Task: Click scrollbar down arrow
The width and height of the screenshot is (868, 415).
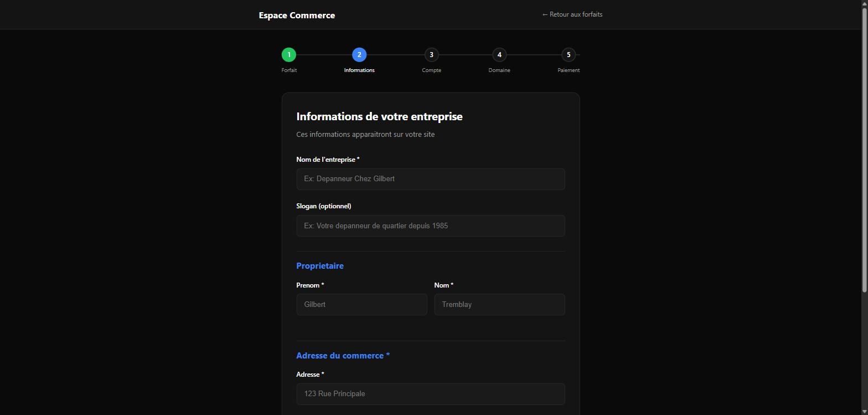Action: pos(865,411)
